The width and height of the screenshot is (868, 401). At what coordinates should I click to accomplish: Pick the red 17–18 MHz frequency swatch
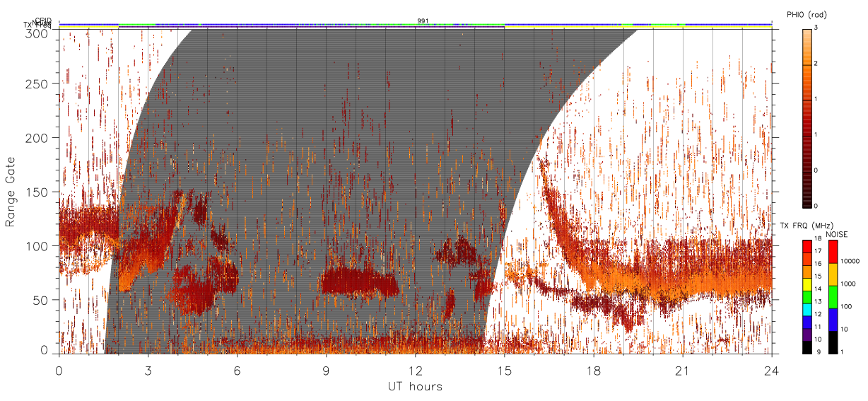click(x=807, y=246)
